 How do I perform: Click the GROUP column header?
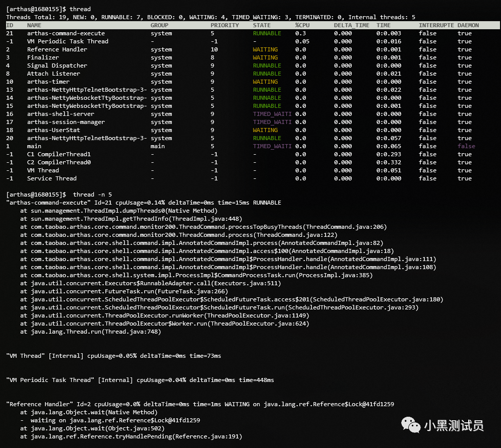coord(159,25)
